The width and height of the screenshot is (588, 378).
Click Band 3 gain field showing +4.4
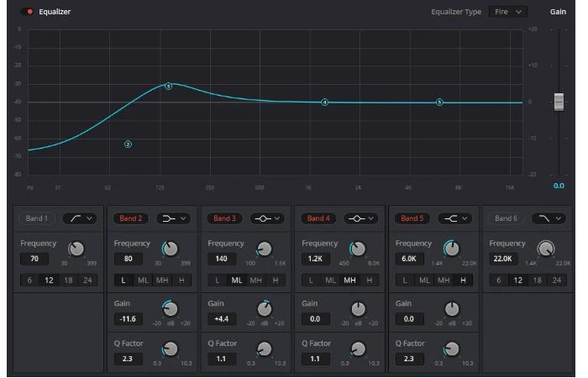tap(222, 318)
